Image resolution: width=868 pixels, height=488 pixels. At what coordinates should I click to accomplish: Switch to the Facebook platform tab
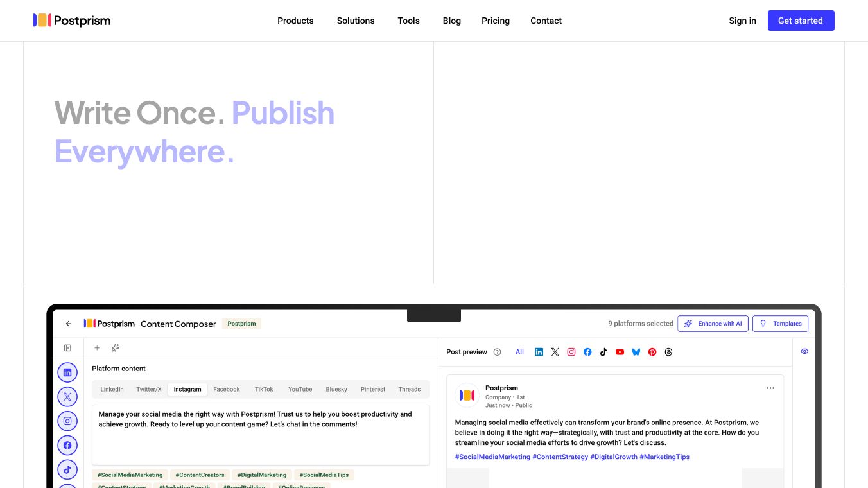tap(226, 389)
